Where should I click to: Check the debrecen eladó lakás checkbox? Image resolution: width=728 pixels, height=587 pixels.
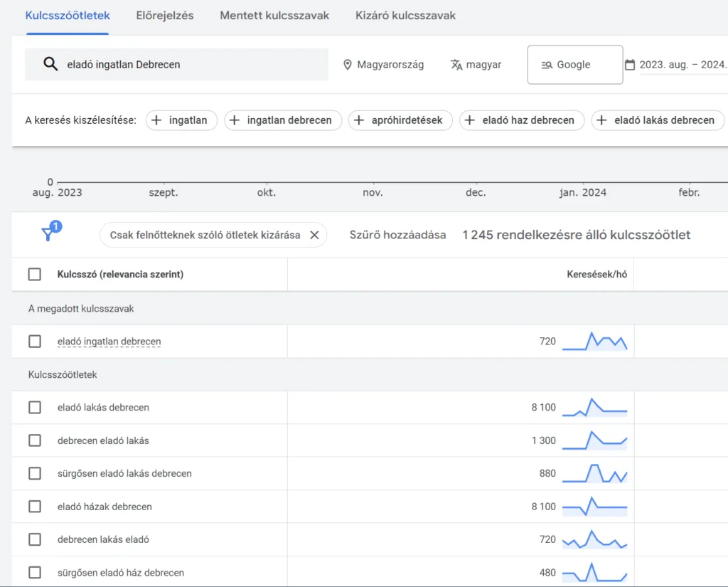(x=35, y=440)
